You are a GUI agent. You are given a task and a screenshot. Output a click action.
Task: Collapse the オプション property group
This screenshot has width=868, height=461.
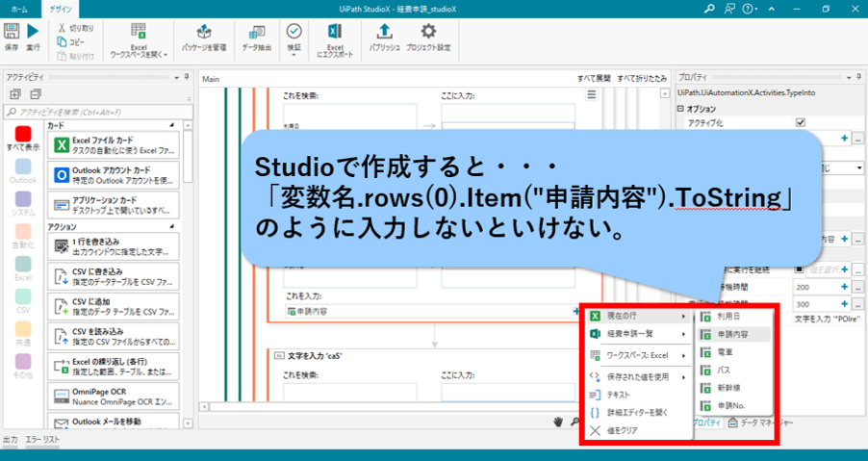pos(681,110)
